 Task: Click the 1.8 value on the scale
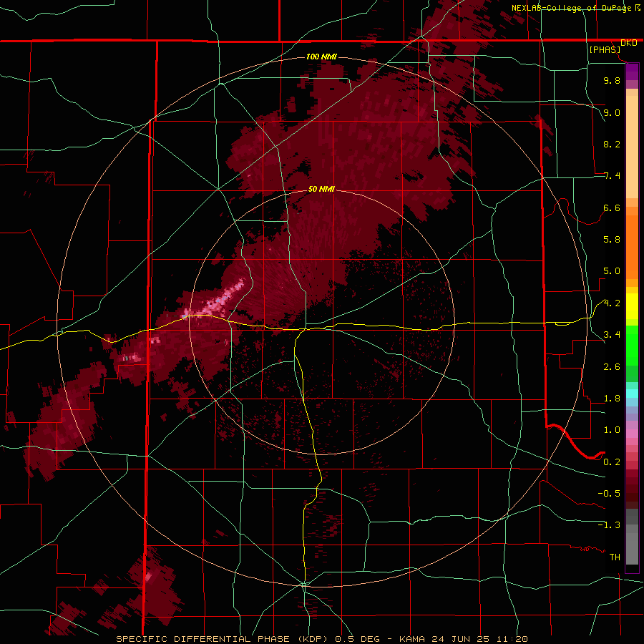coord(612,399)
